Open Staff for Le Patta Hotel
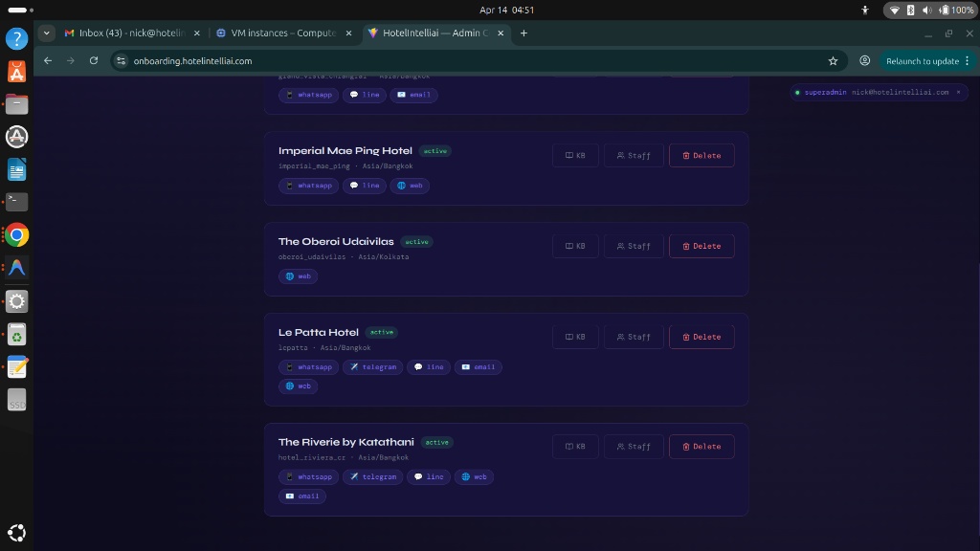This screenshot has width=980, height=551. (634, 337)
